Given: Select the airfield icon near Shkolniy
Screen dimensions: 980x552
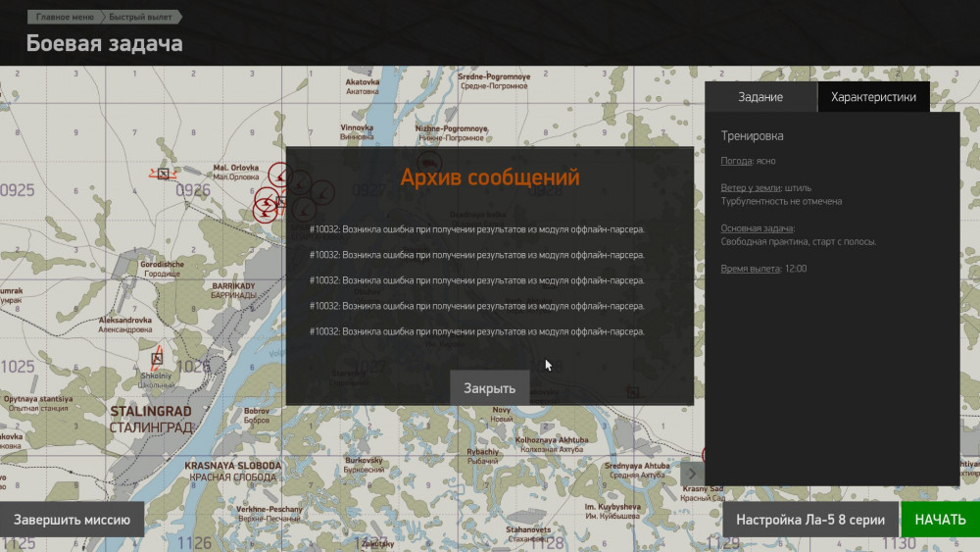Looking at the screenshot, I should click(x=157, y=358).
